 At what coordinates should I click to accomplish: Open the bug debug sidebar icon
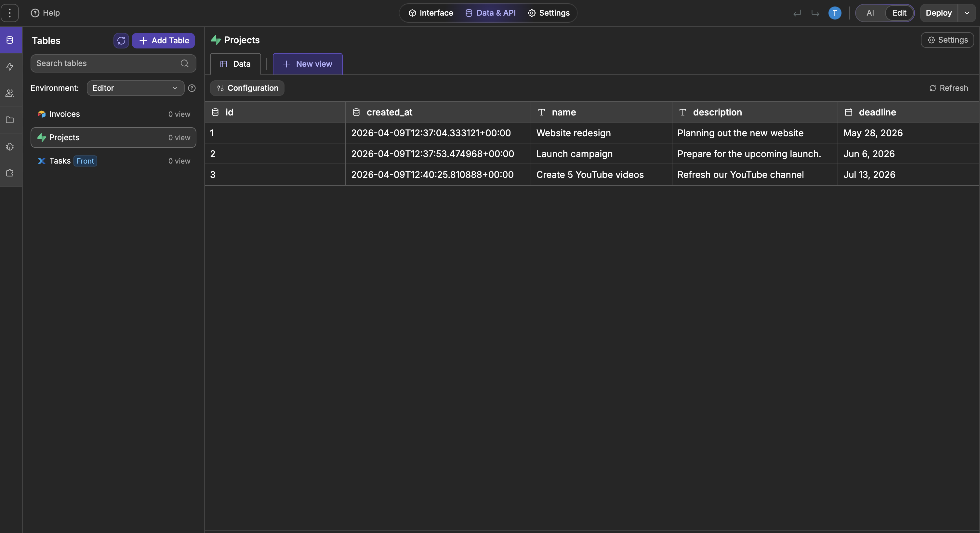tap(10, 146)
